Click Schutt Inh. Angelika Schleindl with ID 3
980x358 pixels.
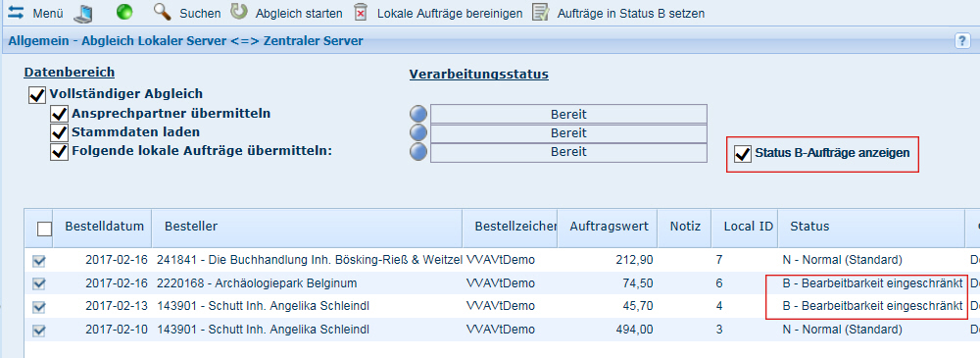coord(263,330)
